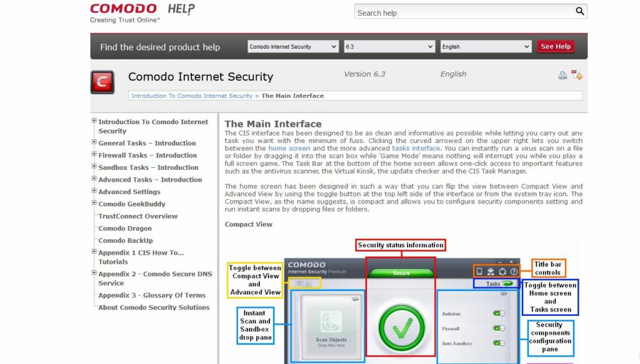Open Appendix 2 Comodo Secure DNS Service
Image resolution: width=640 pixels, height=364 pixels.
155,278
